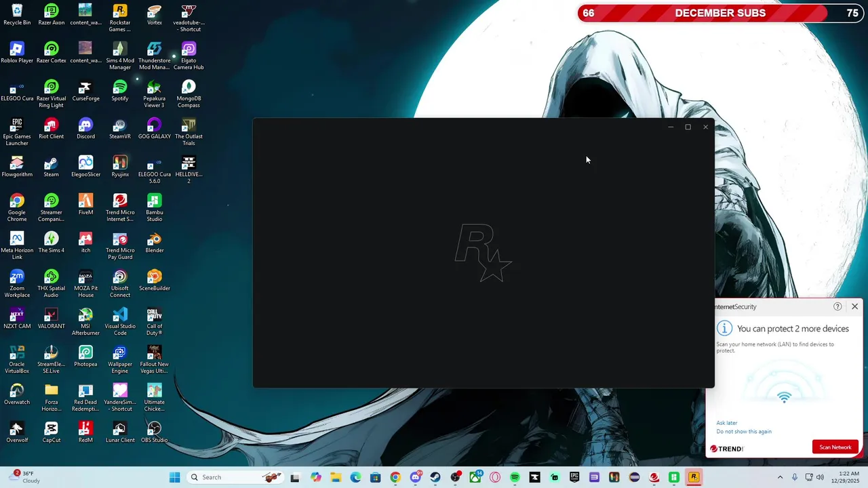Screen dimensions: 868x488
Task: Open the Steam desktop shortcut
Action: (x=51, y=166)
